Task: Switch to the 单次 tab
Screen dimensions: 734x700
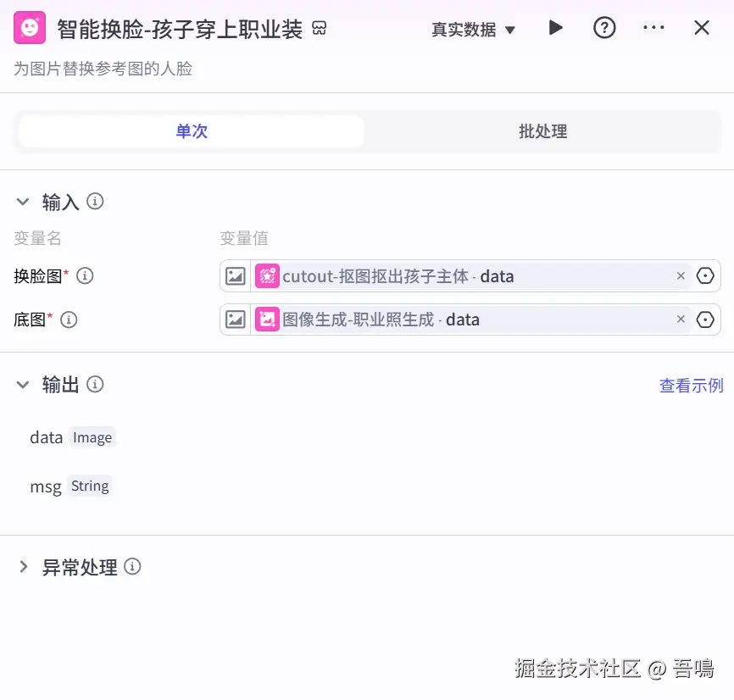Action: [x=192, y=131]
